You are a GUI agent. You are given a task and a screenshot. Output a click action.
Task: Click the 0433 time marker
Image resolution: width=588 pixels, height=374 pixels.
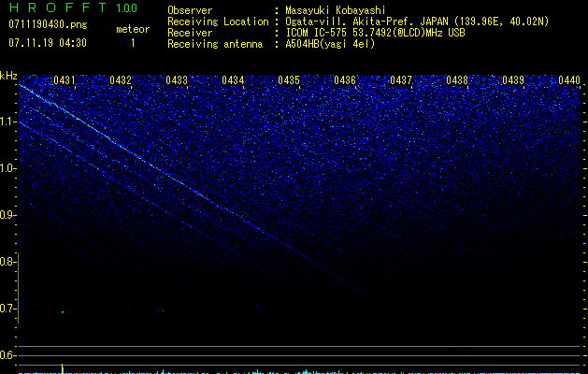(x=177, y=80)
